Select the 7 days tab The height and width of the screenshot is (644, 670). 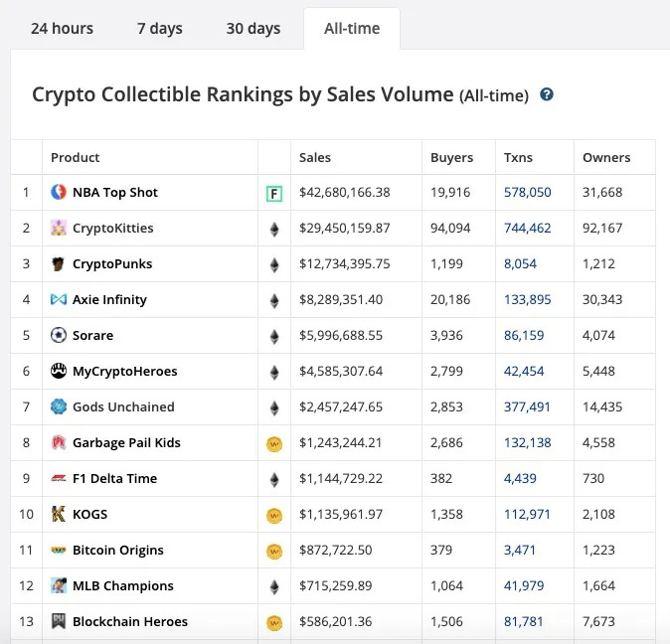(x=160, y=28)
